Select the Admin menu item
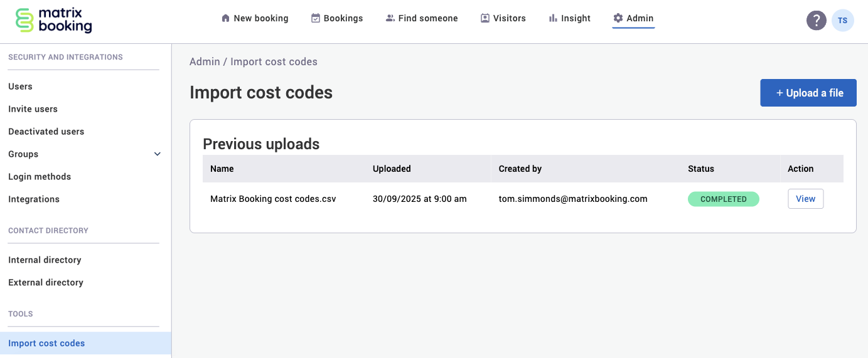 tap(633, 18)
